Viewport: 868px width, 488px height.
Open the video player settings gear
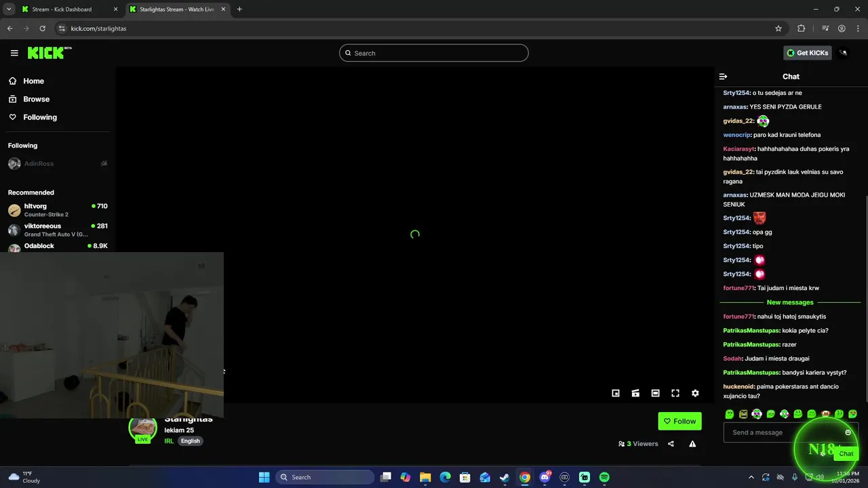pos(695,393)
